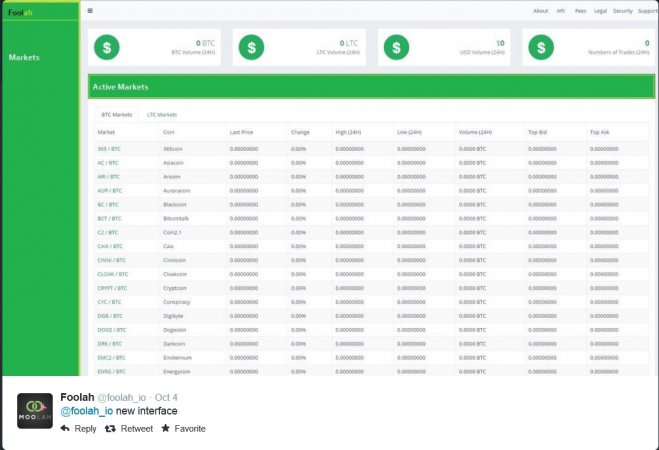This screenshot has width=659, height=450.
Task: Click the Volume (24H) column header
Action: (475, 132)
